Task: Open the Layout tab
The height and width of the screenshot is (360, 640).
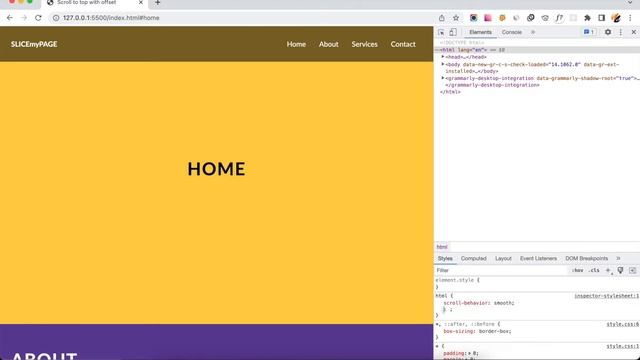Action: [503, 258]
